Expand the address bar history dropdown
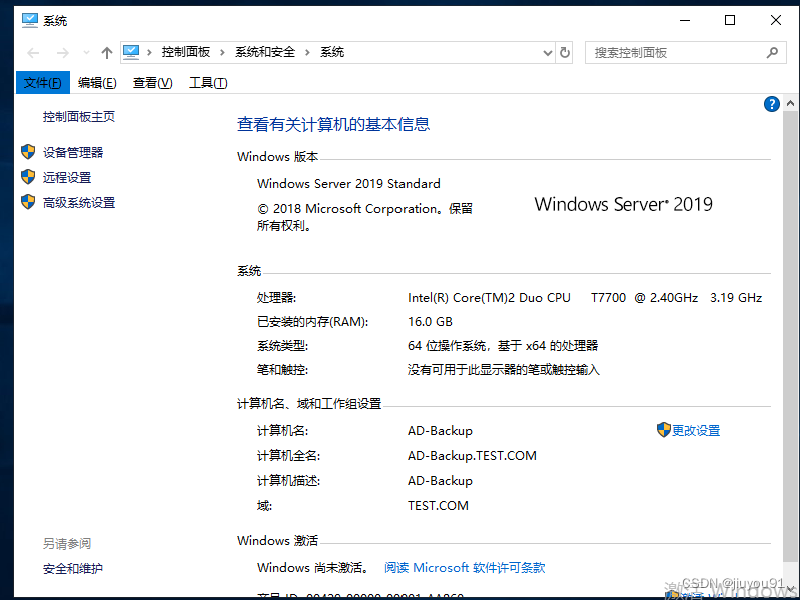Image resolution: width=800 pixels, height=600 pixels. coord(547,53)
